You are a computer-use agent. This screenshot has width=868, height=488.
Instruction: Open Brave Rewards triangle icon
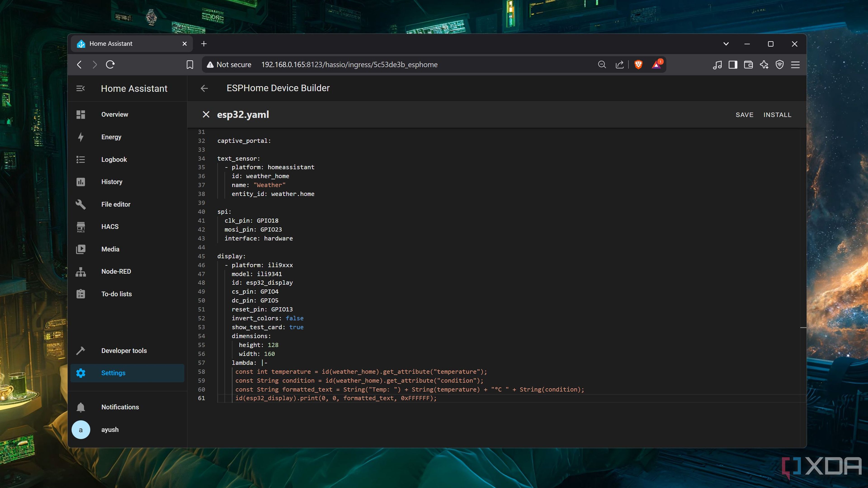[657, 64]
